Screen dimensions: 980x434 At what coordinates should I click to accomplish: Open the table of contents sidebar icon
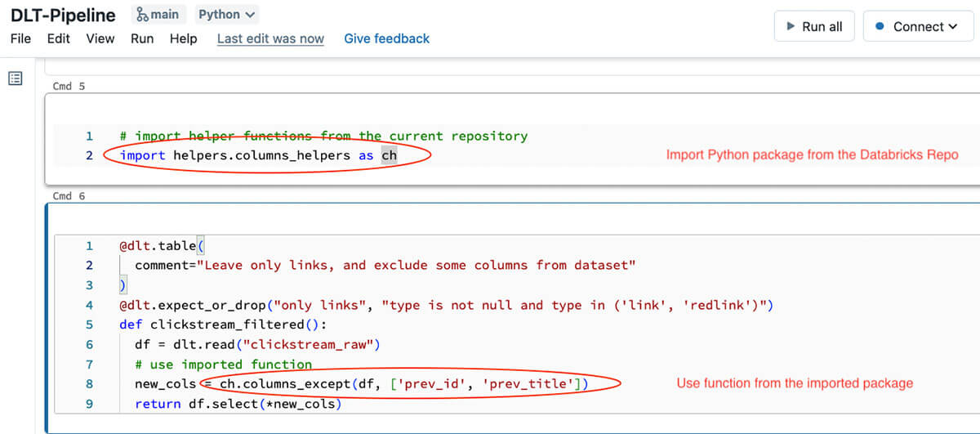click(x=16, y=79)
